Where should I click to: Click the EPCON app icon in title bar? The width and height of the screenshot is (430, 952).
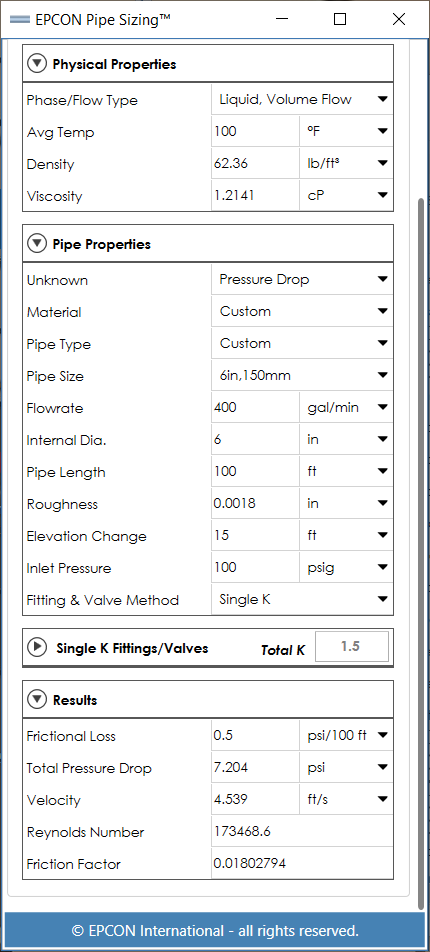pyautogui.click(x=20, y=19)
